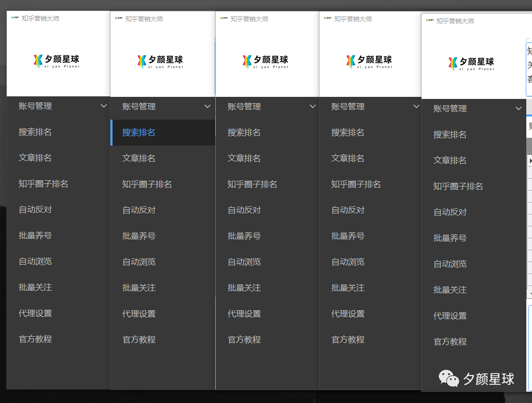Expand 账号管理 chevron in the leftmost window
The width and height of the screenshot is (532, 403).
click(x=104, y=106)
